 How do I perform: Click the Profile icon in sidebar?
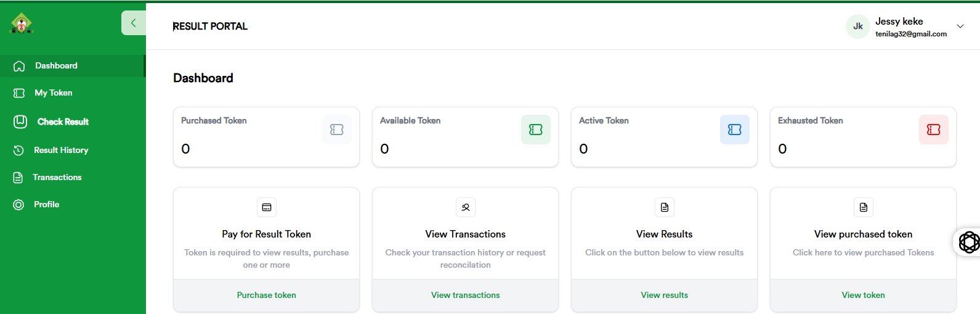coord(19,205)
